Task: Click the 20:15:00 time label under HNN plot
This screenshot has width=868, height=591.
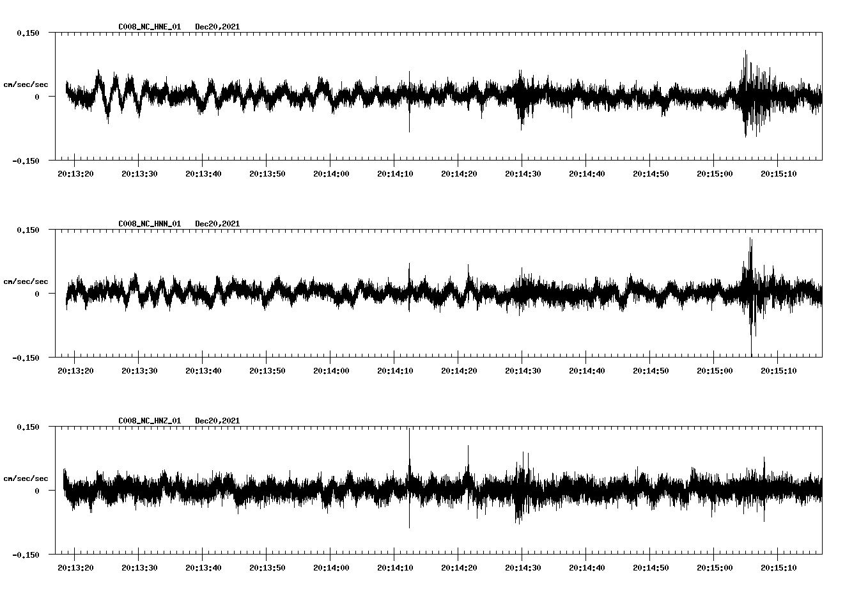Action: [x=715, y=371]
